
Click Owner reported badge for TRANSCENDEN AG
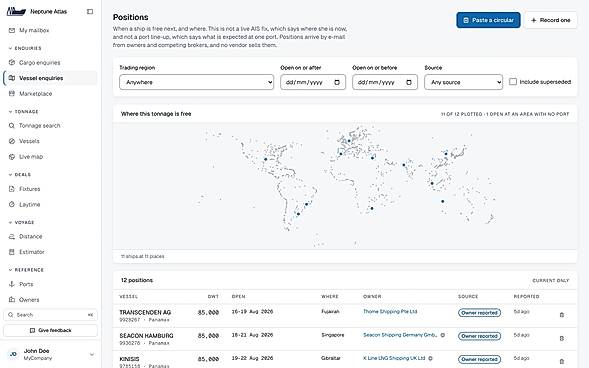pos(479,313)
